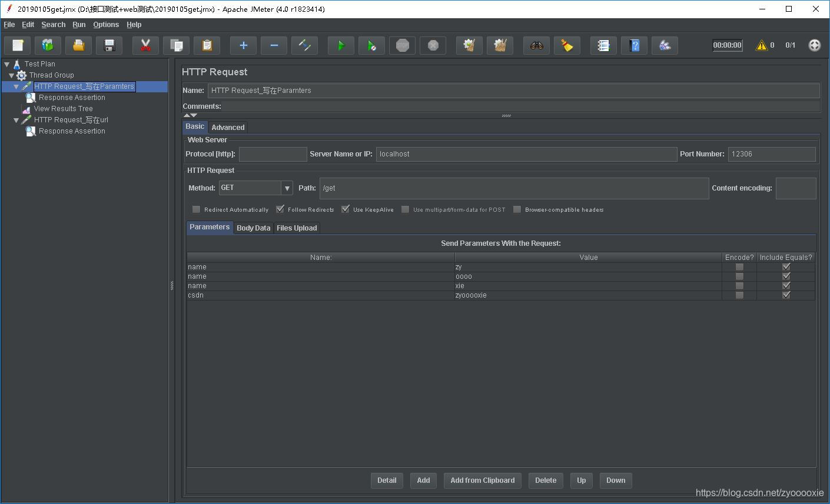Image resolution: width=830 pixels, height=504 pixels.
Task: Open the File menu
Action: (9, 25)
